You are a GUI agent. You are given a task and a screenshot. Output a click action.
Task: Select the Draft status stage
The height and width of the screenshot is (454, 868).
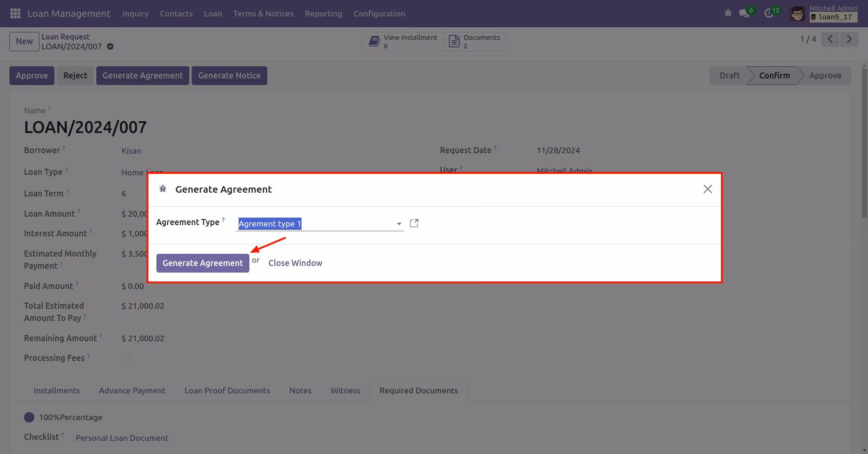(x=729, y=76)
